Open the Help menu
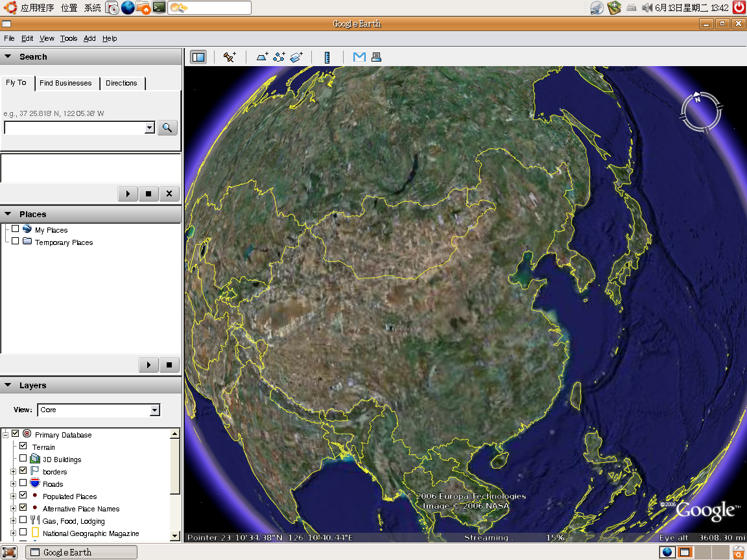747x560 pixels. [x=110, y=39]
